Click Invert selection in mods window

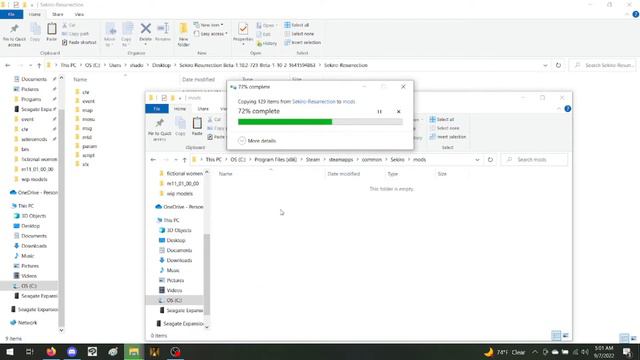(x=448, y=137)
